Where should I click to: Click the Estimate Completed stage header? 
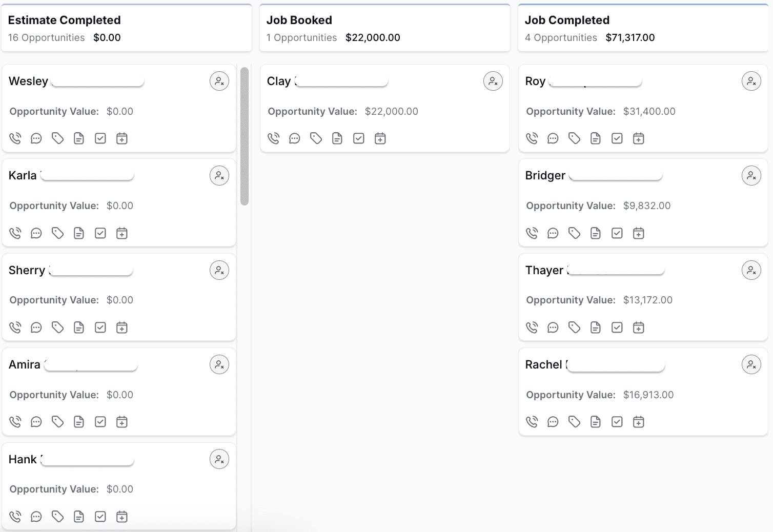tap(127, 28)
